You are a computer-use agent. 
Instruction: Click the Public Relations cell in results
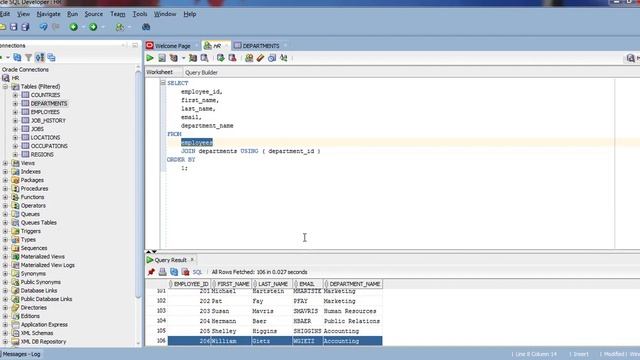[352, 321]
